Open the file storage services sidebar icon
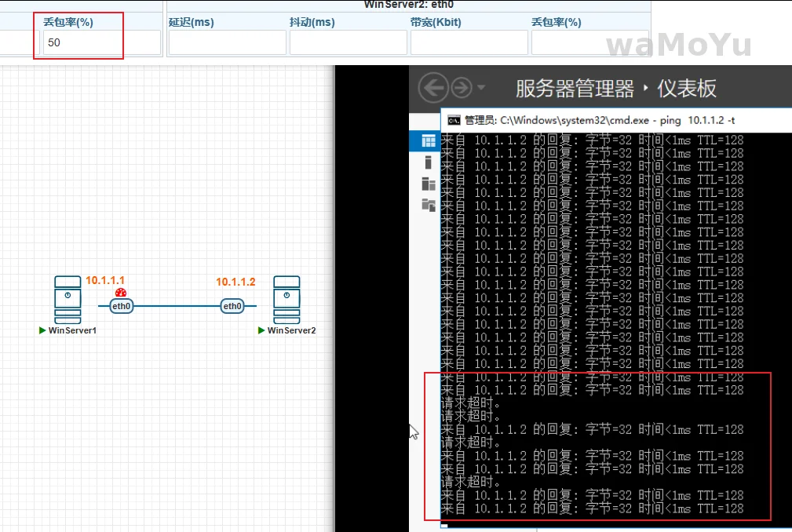Image resolution: width=792 pixels, height=532 pixels. pos(429,206)
